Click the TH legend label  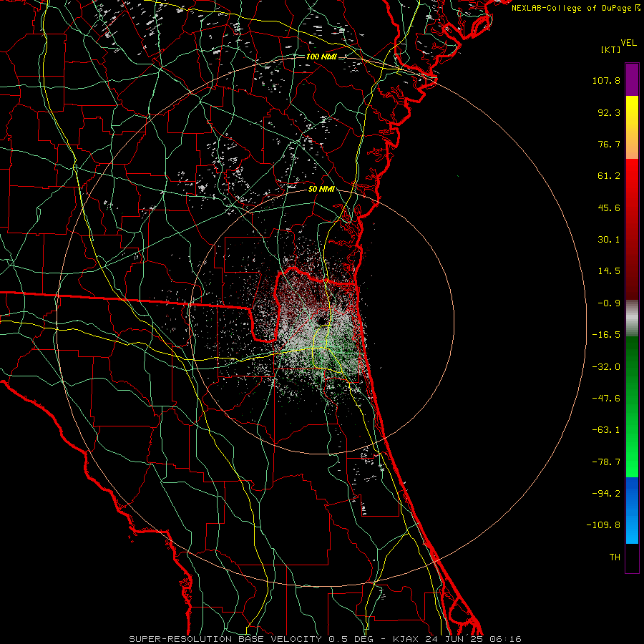[615, 557]
